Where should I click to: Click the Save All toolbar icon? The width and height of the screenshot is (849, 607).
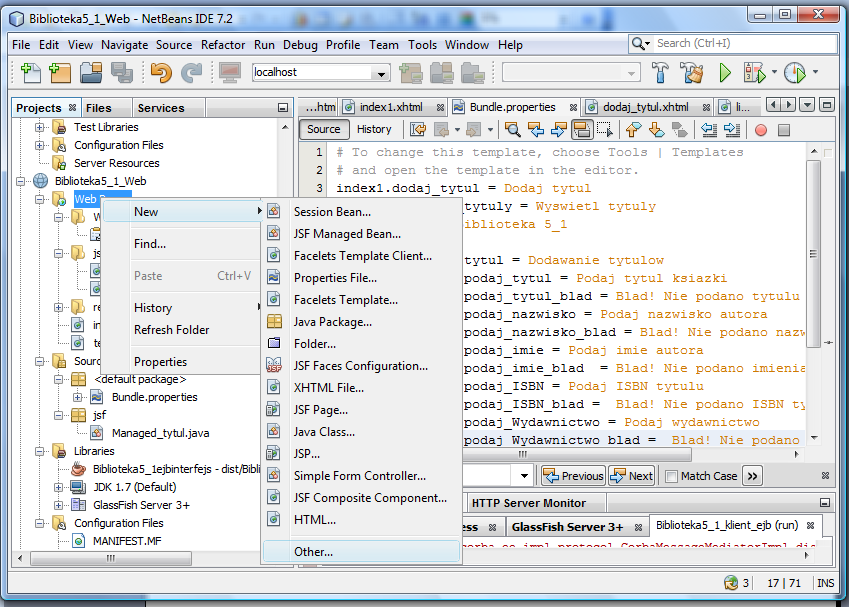(122, 73)
